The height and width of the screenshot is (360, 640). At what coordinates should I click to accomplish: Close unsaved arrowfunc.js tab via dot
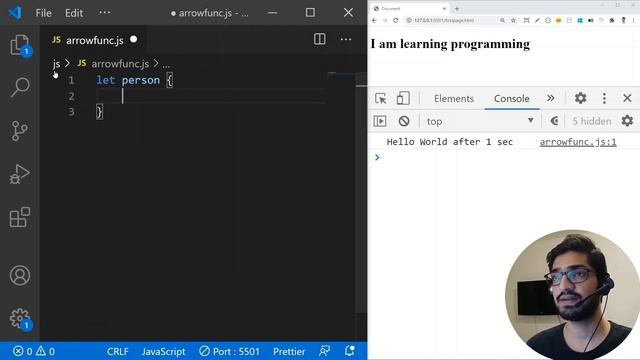(133, 40)
